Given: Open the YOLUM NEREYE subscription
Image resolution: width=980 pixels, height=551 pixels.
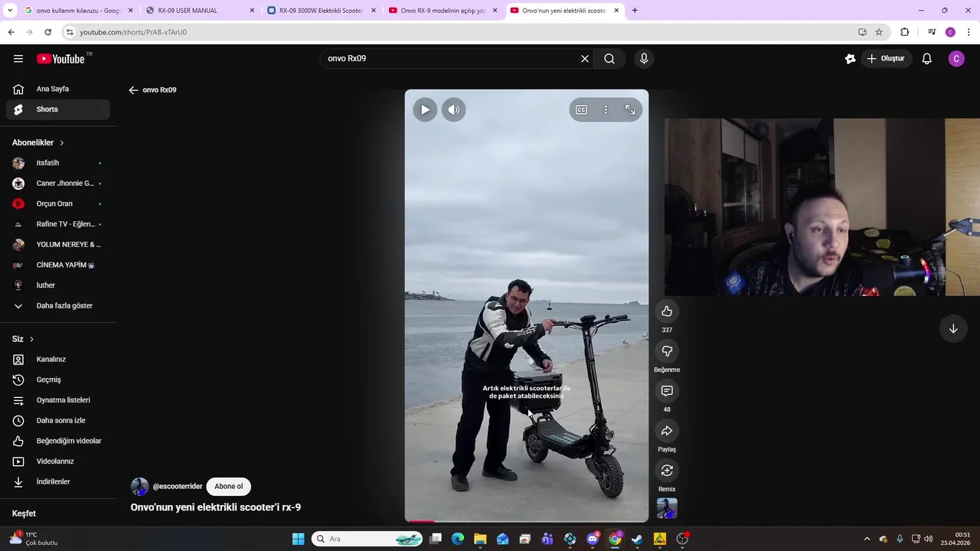Looking at the screenshot, I should (x=58, y=245).
